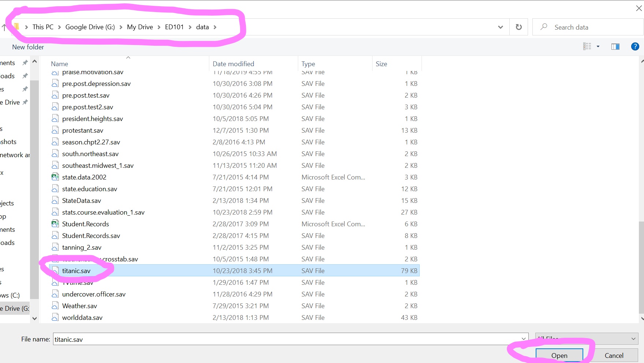Image resolution: width=644 pixels, height=363 pixels.
Task: Click the ED101 breadcrumb in path
Action: [174, 27]
